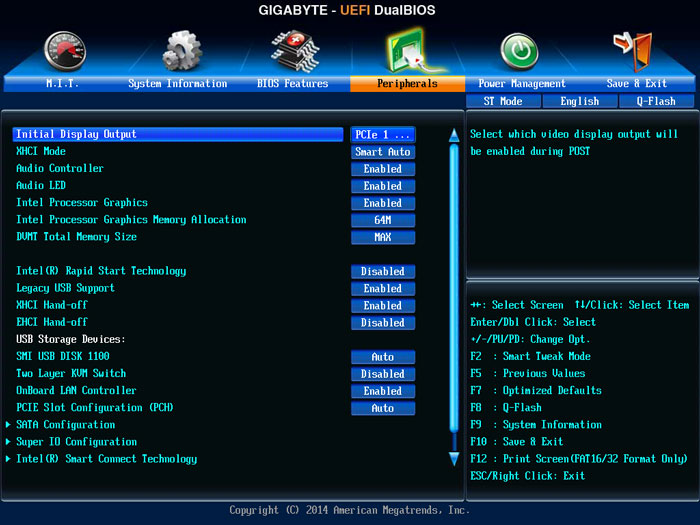Change the DVMT Total Memory Size MAX value

point(383,237)
